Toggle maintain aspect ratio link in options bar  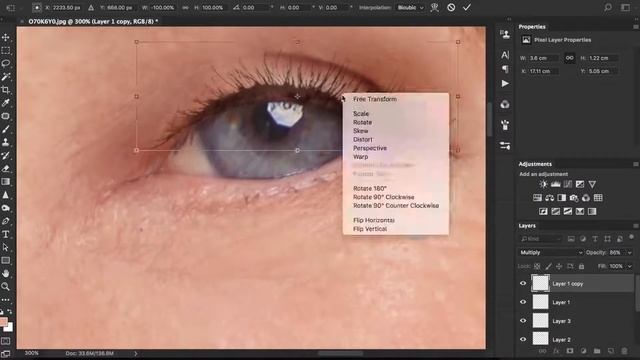[185, 8]
